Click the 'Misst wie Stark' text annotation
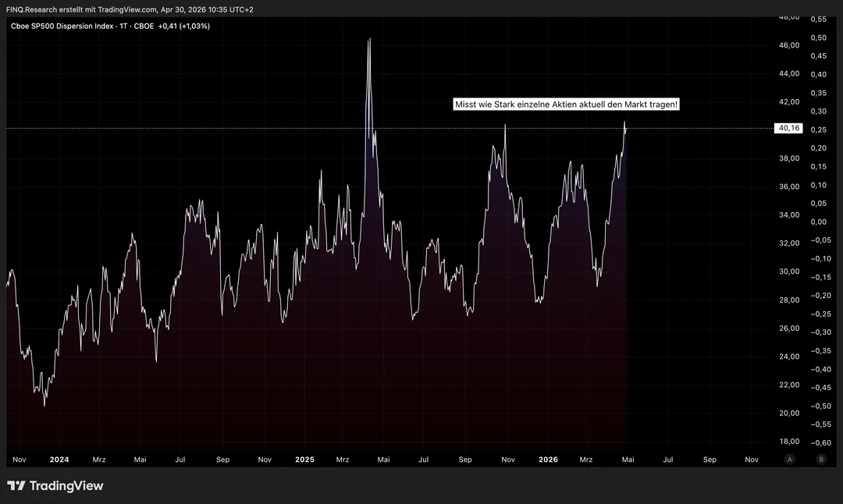843x504 pixels. point(566,105)
